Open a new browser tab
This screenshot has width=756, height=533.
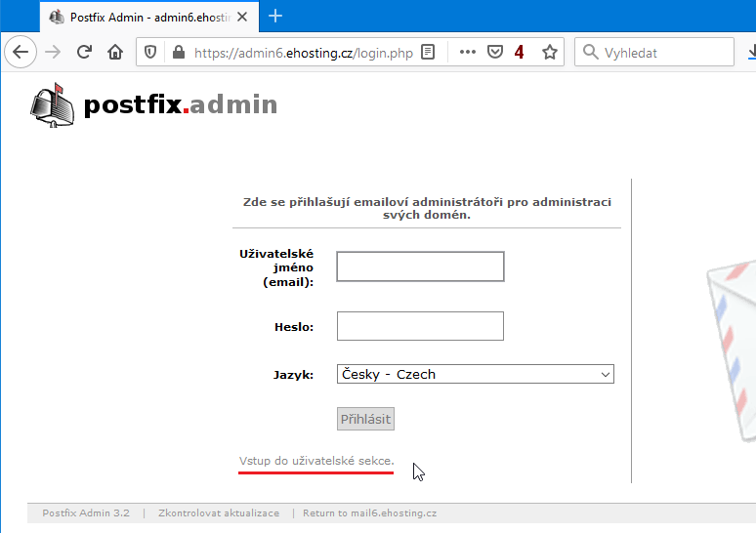tap(275, 17)
